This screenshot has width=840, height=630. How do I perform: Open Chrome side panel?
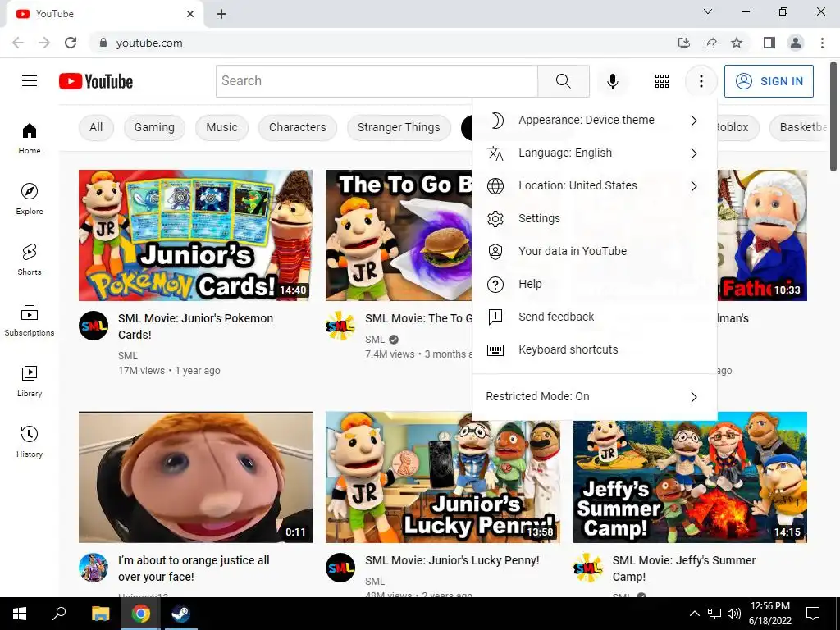click(x=769, y=43)
